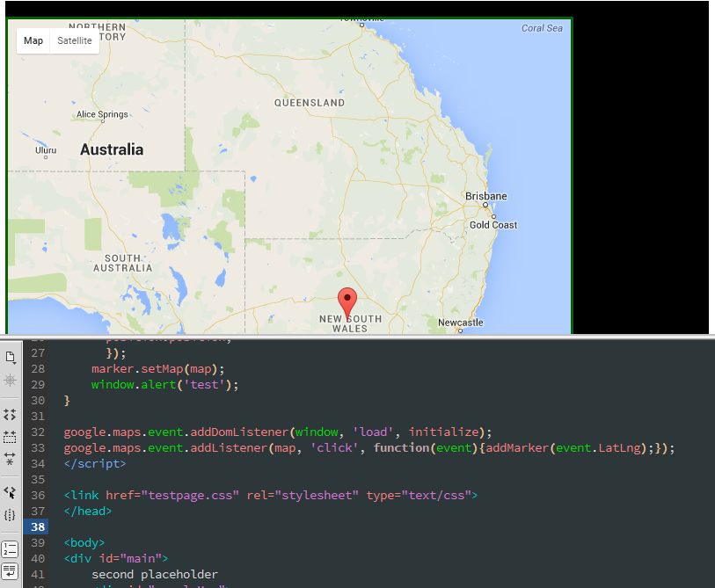This screenshot has height=588, width=715.
Task: Click the addListener click handler on line 33
Action: point(368,448)
